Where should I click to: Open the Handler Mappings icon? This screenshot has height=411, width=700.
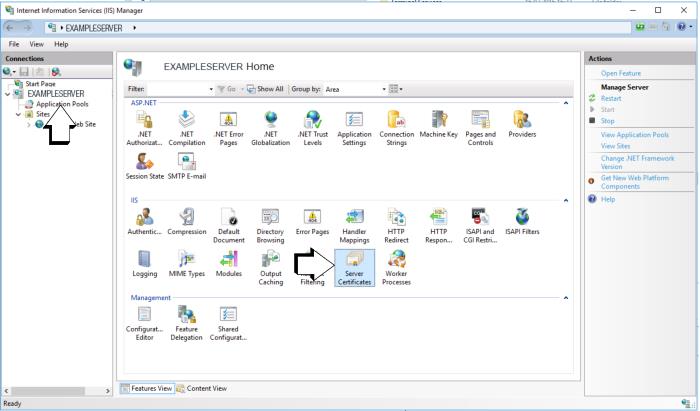tap(354, 220)
